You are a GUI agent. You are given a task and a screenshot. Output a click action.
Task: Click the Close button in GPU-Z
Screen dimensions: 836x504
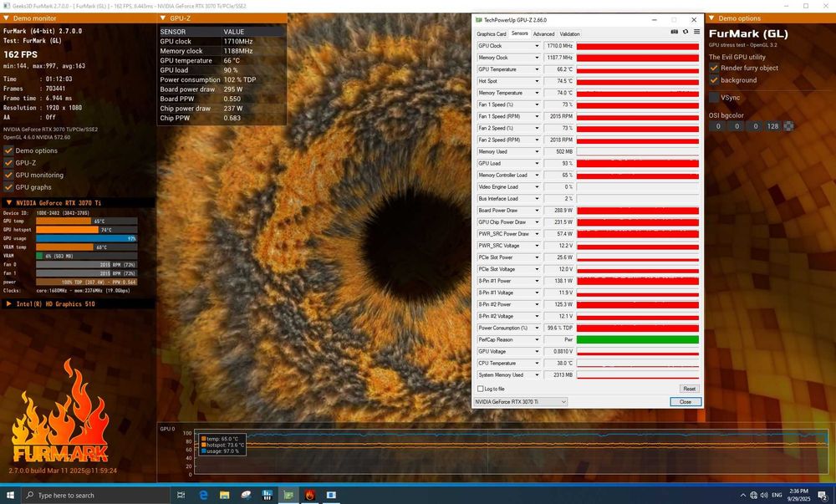pos(686,402)
